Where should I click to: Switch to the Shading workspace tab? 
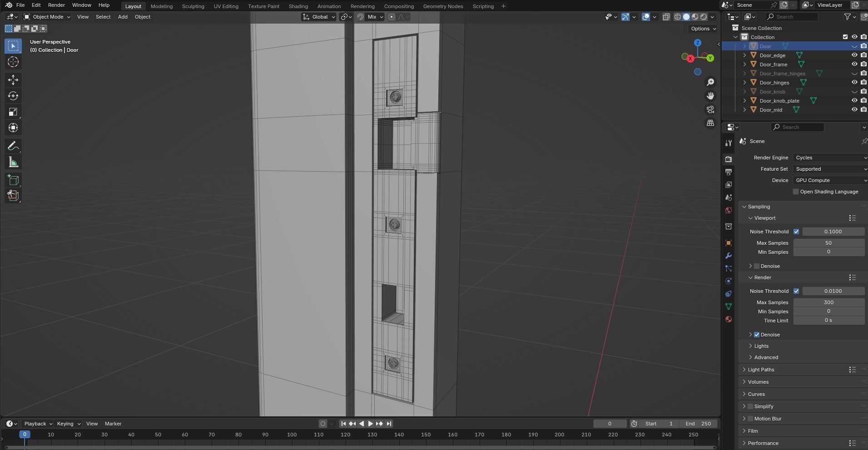pos(298,6)
